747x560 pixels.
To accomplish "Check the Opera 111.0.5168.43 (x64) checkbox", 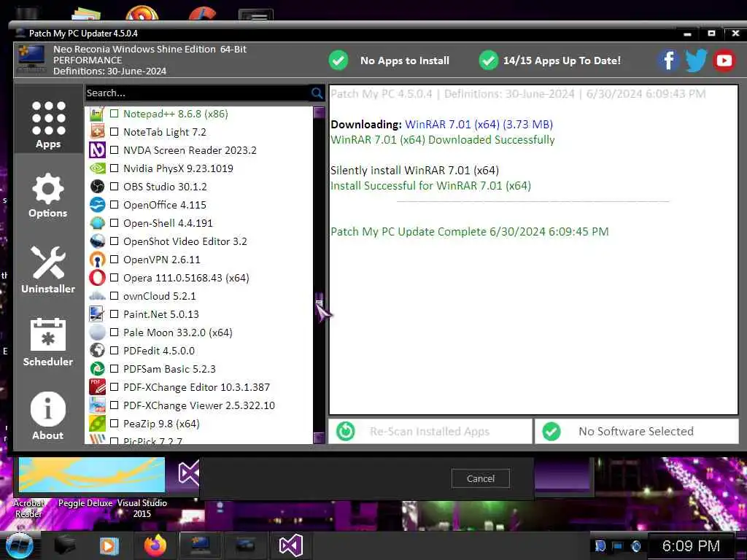I will (115, 278).
